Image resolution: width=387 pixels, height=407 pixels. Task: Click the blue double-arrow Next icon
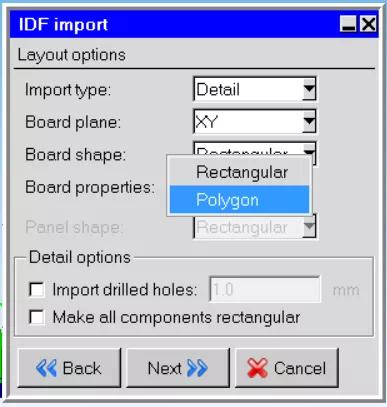tap(197, 368)
